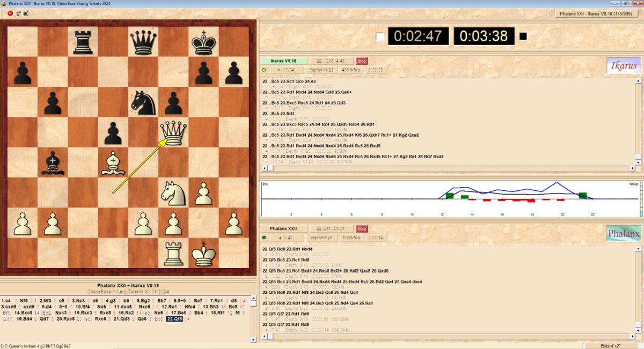This screenshot has height=349, width=644.
Task: Click the black pawn on f6
Action: point(174,102)
